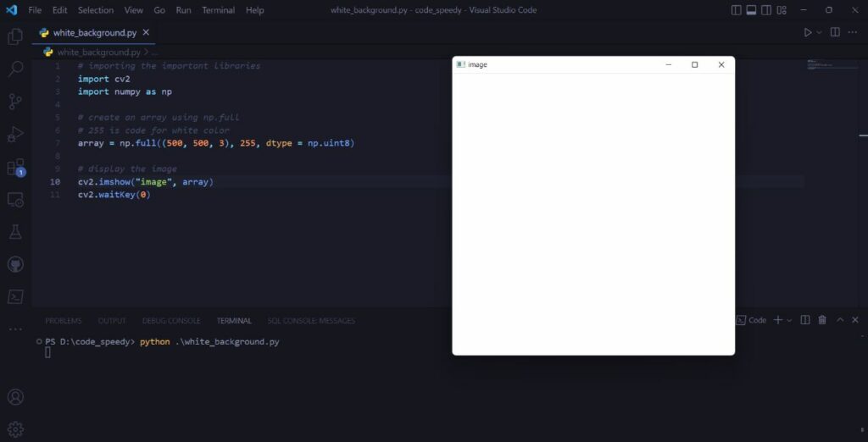Kill the terminal with trash icon
This screenshot has width=868, height=442.
pyautogui.click(x=822, y=320)
